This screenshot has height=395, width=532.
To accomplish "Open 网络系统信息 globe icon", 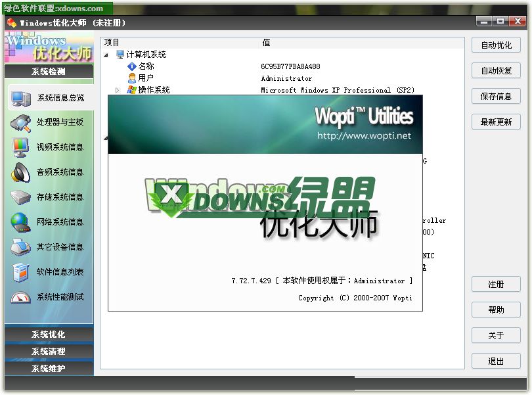I will [20, 222].
